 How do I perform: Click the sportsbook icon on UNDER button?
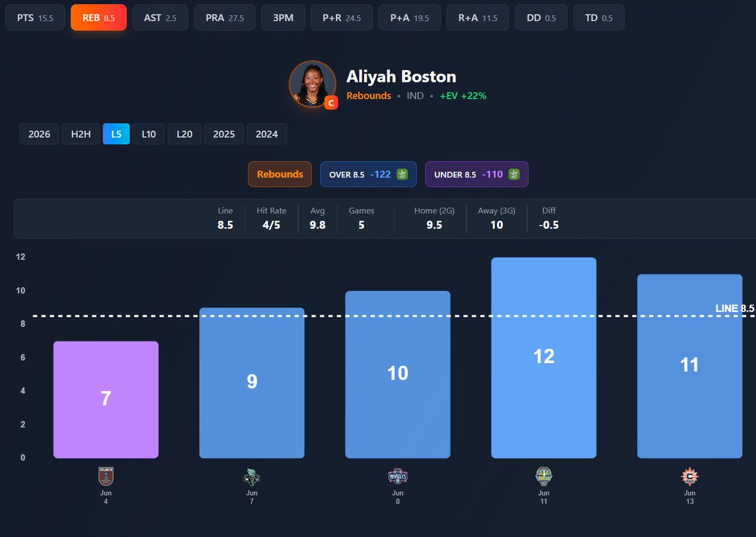point(514,174)
